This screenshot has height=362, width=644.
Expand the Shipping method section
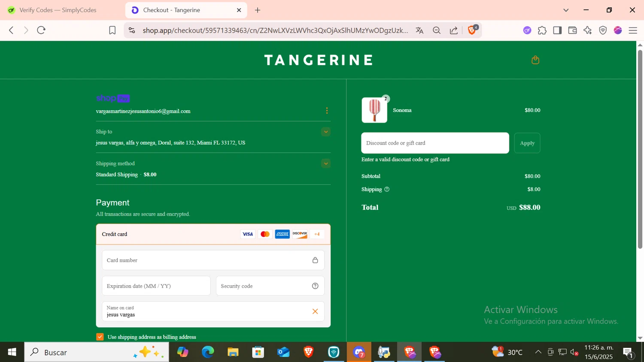(326, 163)
